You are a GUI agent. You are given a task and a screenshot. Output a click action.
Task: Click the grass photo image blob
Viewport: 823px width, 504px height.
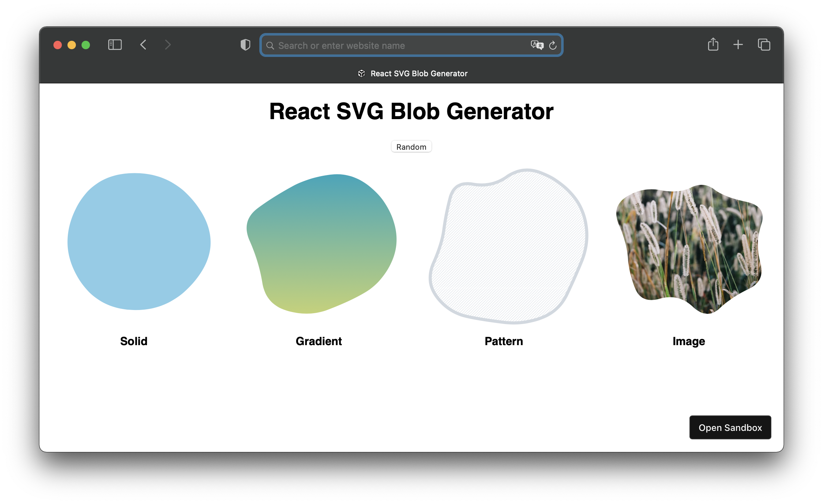(x=689, y=248)
